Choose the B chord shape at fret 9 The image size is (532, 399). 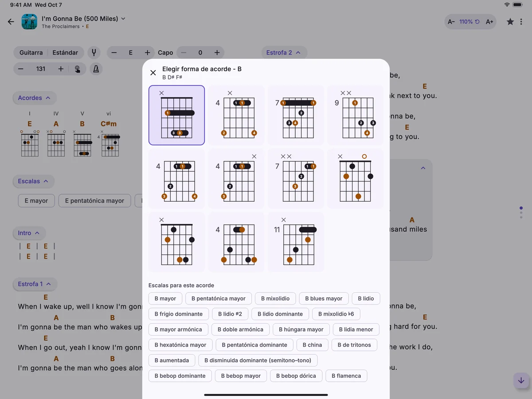point(355,115)
